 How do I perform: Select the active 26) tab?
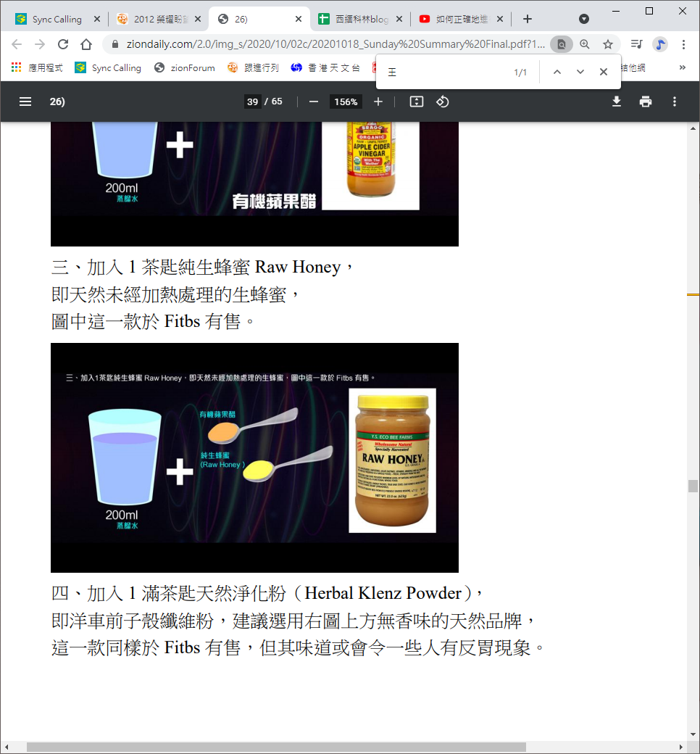coord(259,19)
